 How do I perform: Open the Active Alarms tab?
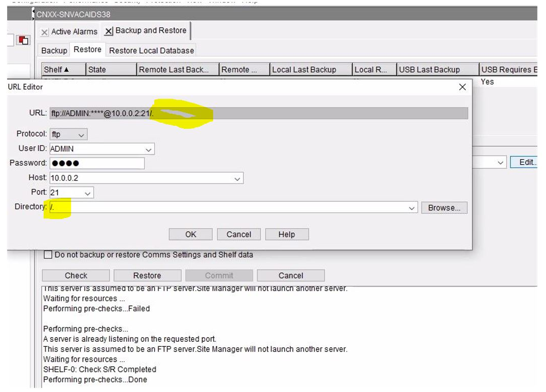(74, 31)
